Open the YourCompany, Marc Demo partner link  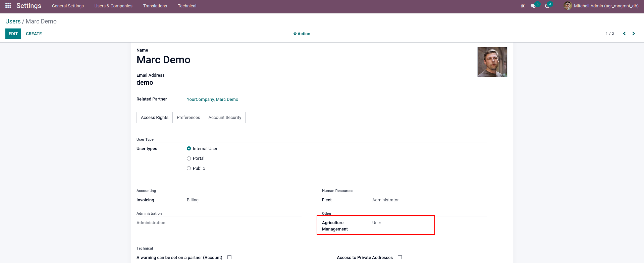pos(212,100)
